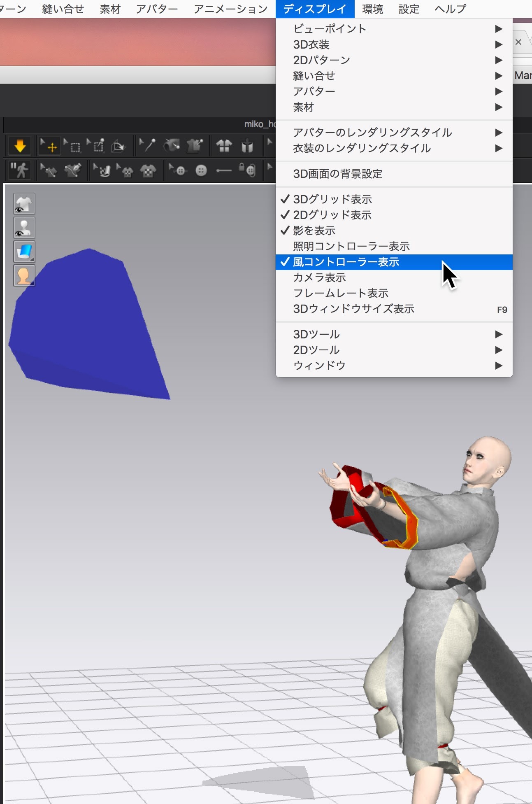Click the walking avatar animation icon
The width and height of the screenshot is (532, 804).
coord(20,170)
